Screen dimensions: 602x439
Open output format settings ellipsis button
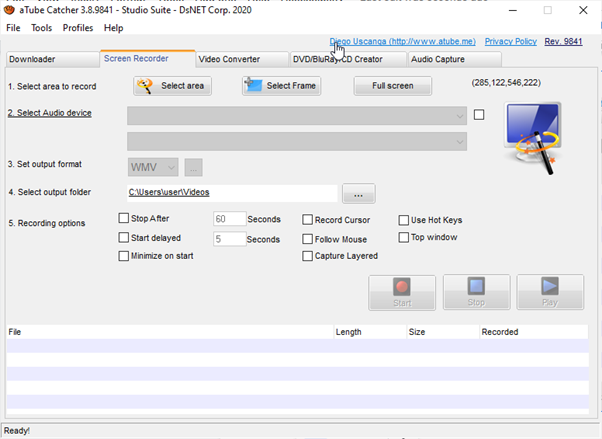click(x=193, y=167)
